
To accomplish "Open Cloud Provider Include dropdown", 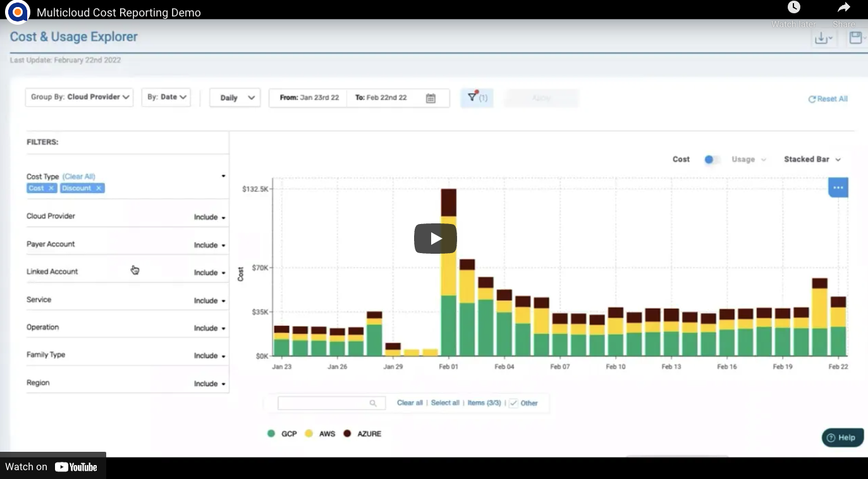I will [x=210, y=217].
